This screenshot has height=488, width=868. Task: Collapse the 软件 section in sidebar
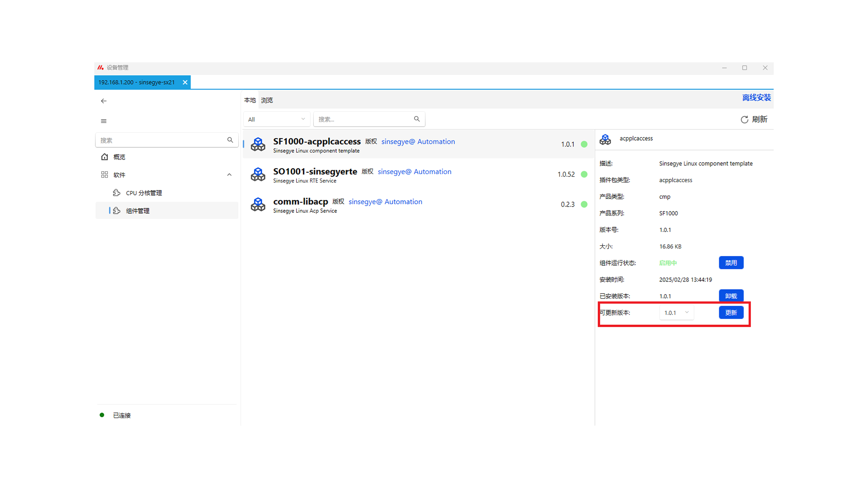[x=229, y=175]
